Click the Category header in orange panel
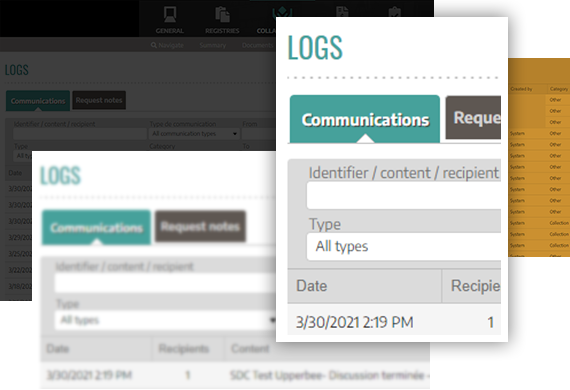 (x=559, y=89)
